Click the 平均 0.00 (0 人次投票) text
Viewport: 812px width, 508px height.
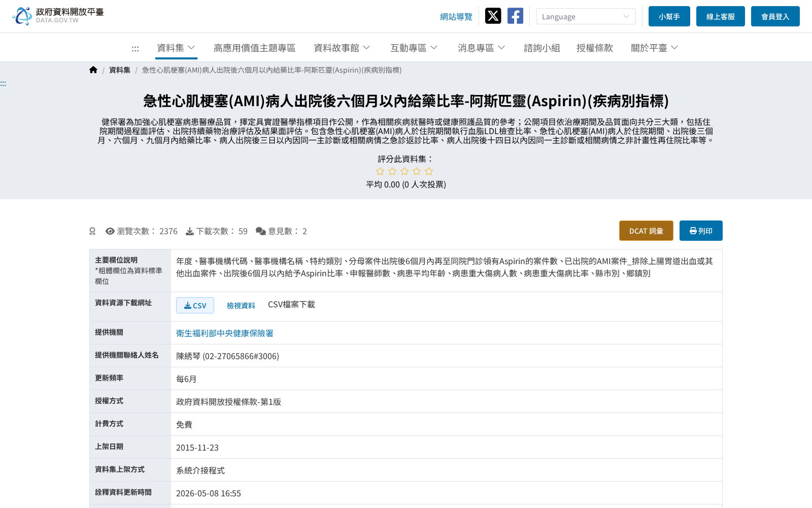406,184
